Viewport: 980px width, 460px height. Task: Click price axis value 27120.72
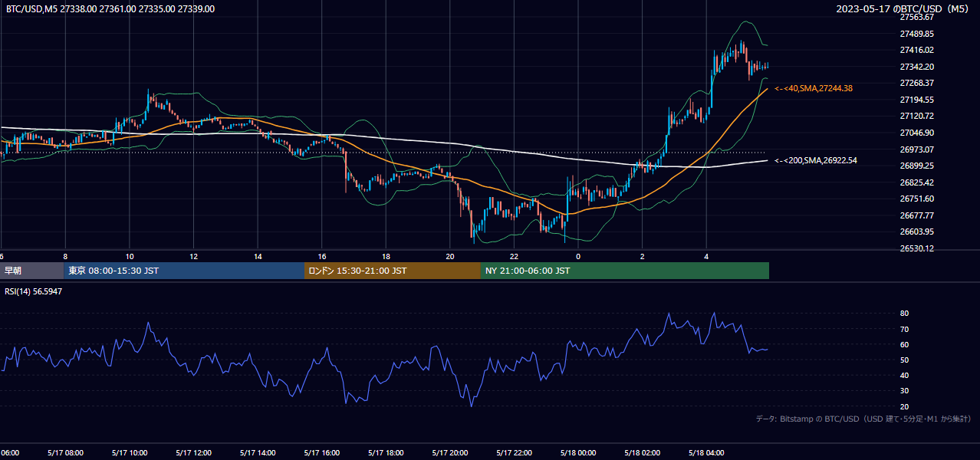point(916,116)
